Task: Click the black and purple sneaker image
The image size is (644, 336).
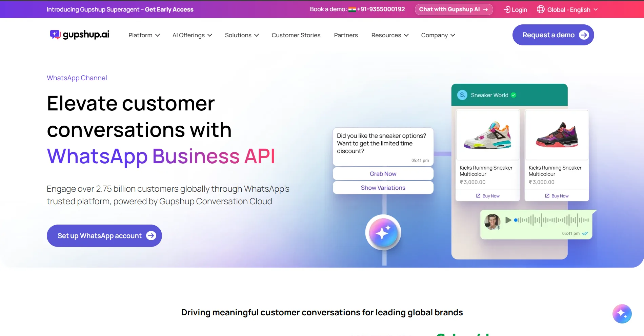Action: (x=557, y=135)
